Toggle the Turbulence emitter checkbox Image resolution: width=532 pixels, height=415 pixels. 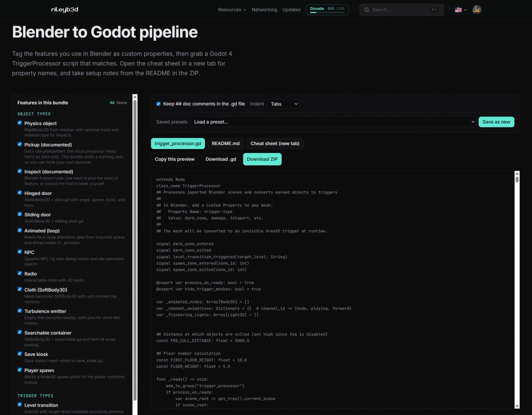click(20, 311)
